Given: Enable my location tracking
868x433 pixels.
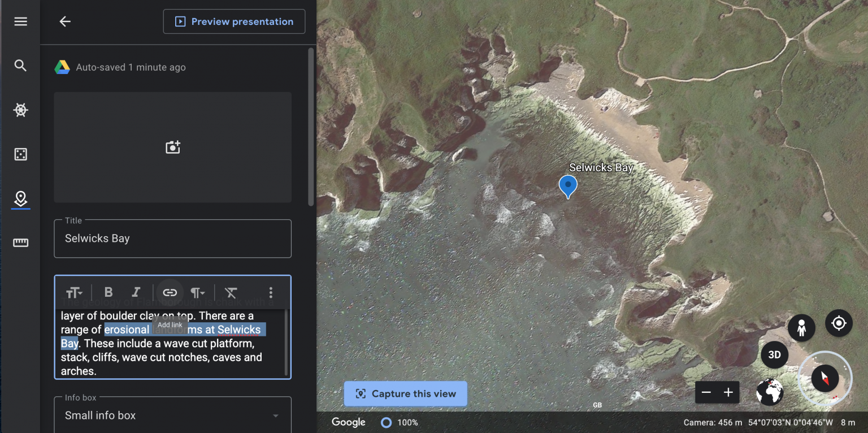Looking at the screenshot, I should tap(839, 323).
